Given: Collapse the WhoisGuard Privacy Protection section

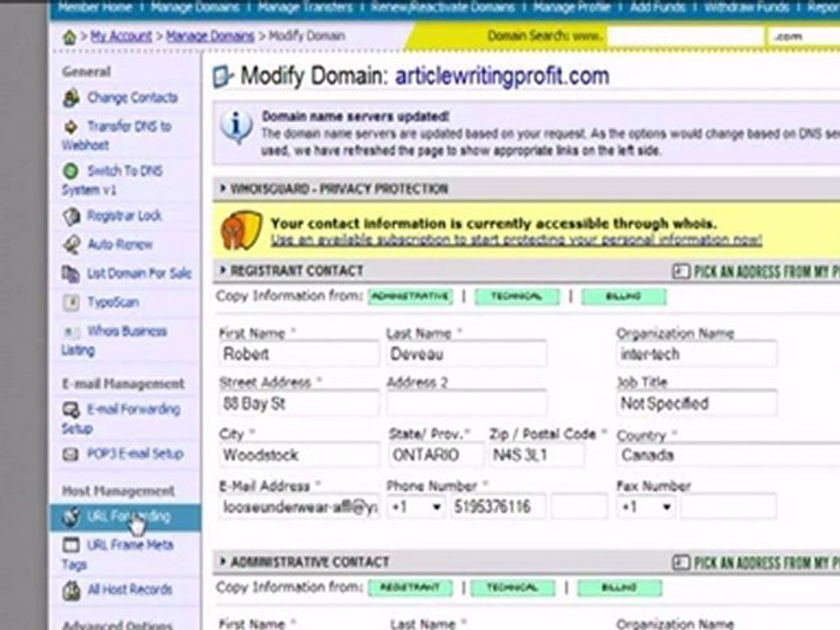Looking at the screenshot, I should click(x=223, y=189).
